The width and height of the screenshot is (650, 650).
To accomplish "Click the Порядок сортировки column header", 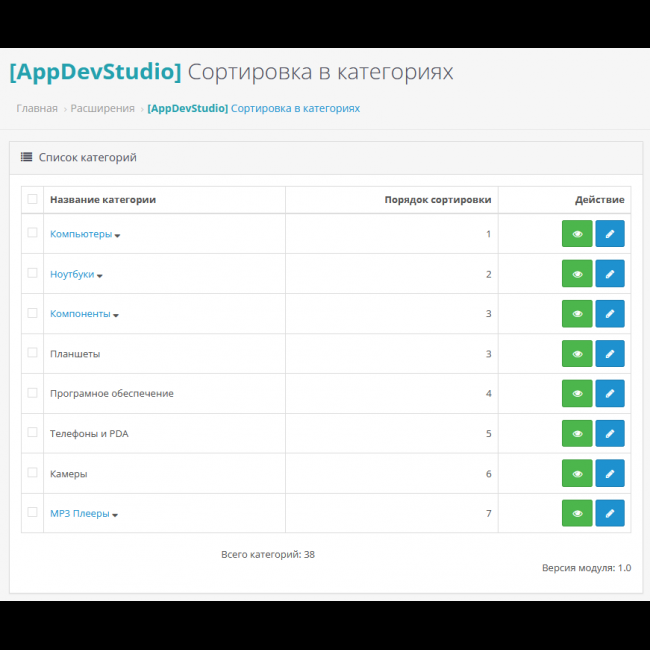I will click(437, 200).
